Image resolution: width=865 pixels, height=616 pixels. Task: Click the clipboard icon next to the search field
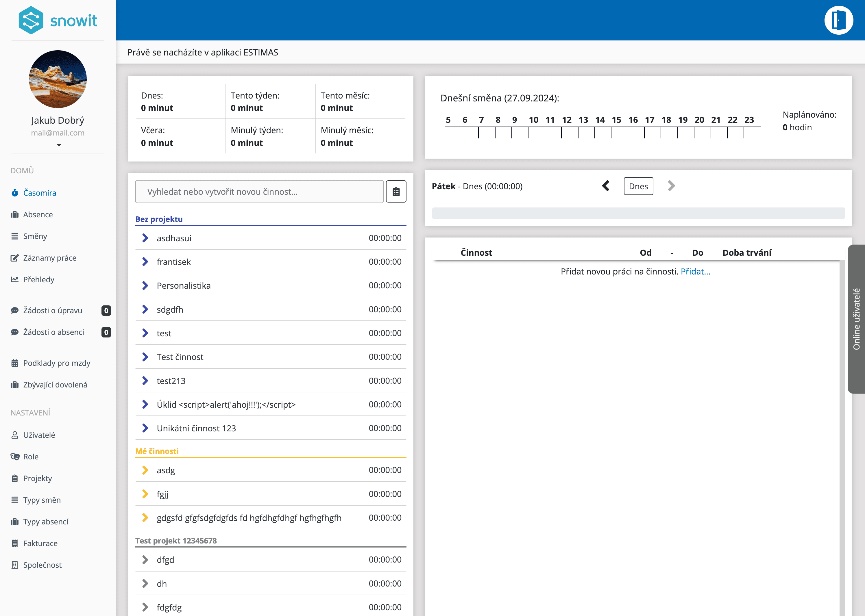click(x=396, y=192)
